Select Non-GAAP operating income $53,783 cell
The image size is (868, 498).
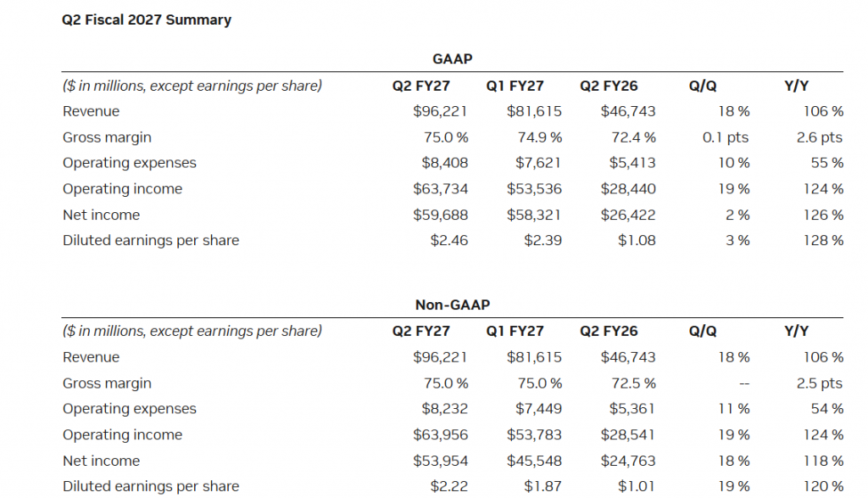point(534,435)
